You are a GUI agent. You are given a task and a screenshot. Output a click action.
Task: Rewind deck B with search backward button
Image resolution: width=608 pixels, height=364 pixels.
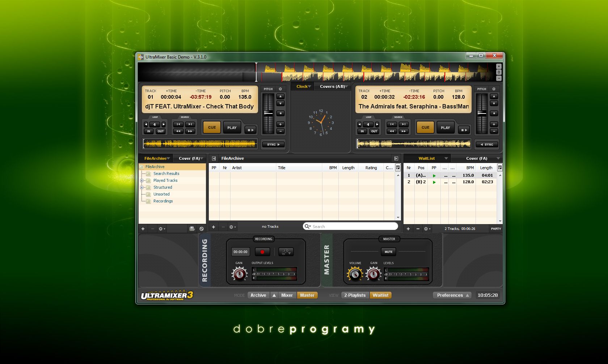392,131
